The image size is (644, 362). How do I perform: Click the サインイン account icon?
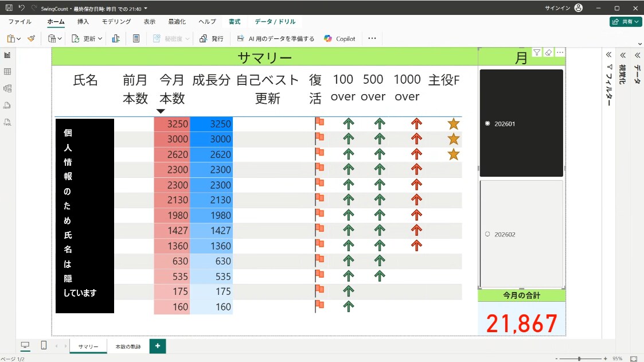(x=579, y=8)
